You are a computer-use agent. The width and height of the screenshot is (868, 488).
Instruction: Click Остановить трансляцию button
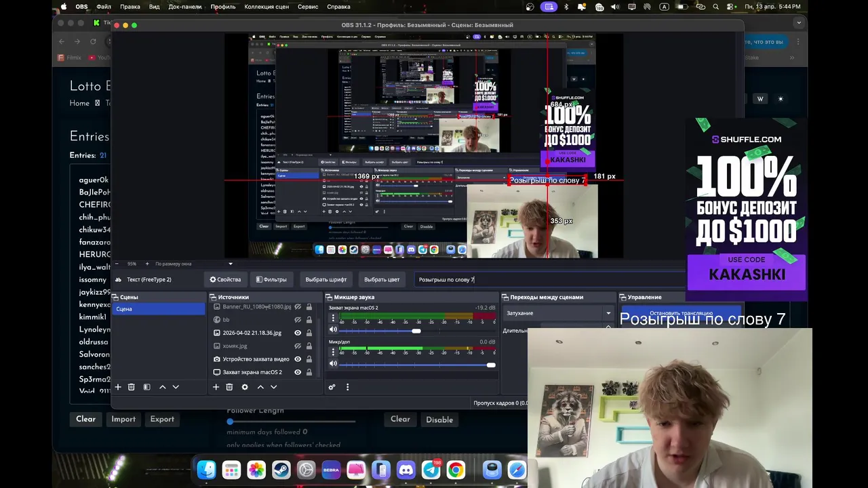click(x=681, y=313)
